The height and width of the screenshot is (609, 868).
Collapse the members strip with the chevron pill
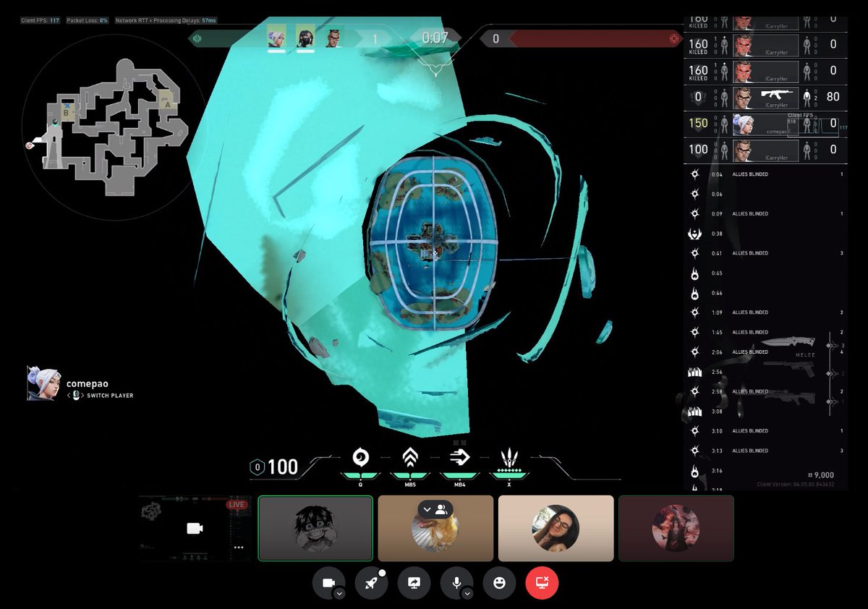coord(435,509)
